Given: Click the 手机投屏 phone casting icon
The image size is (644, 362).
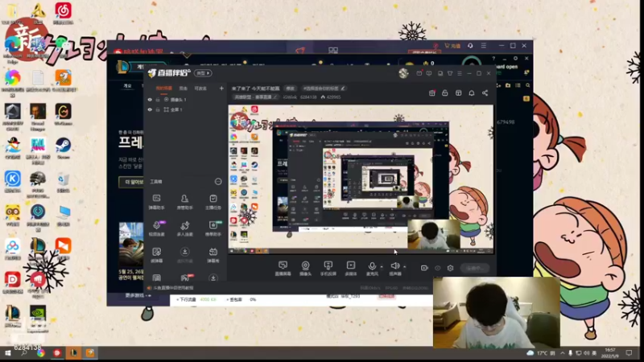Looking at the screenshot, I should click(328, 268).
